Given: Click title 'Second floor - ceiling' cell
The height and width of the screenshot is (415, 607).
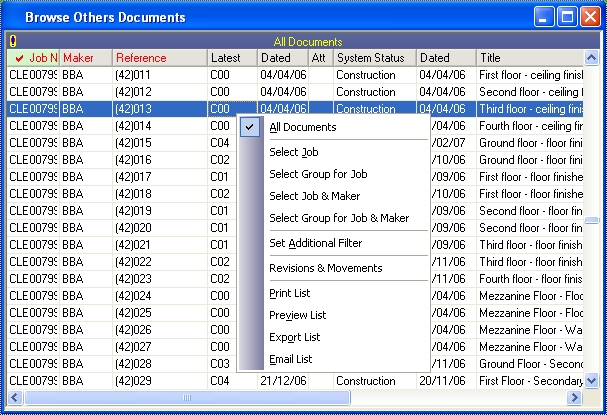Looking at the screenshot, I should click(531, 92).
